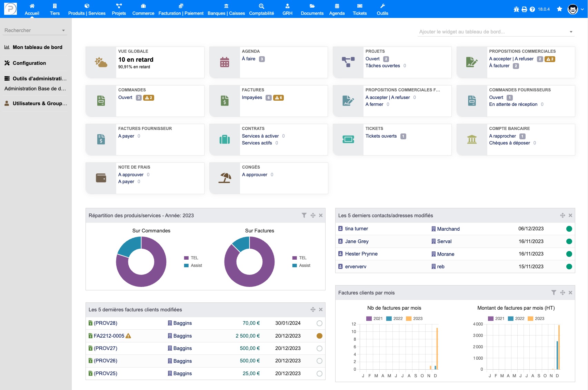Click the Congés umbrella icon

tap(225, 178)
